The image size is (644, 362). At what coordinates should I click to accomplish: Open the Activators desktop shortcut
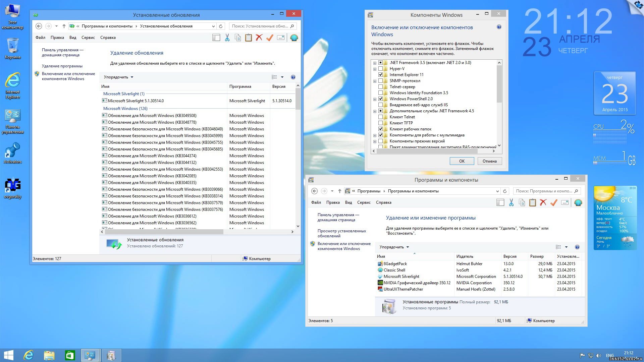pyautogui.click(x=12, y=154)
